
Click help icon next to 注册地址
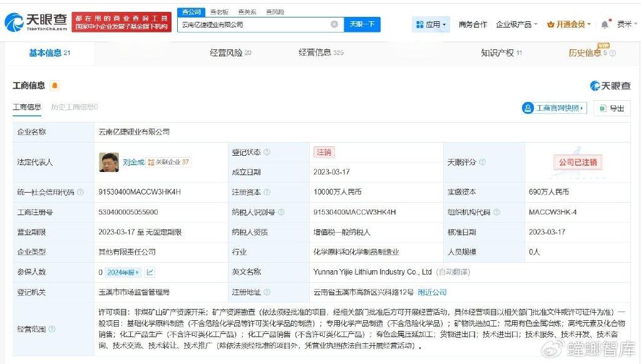point(267,292)
